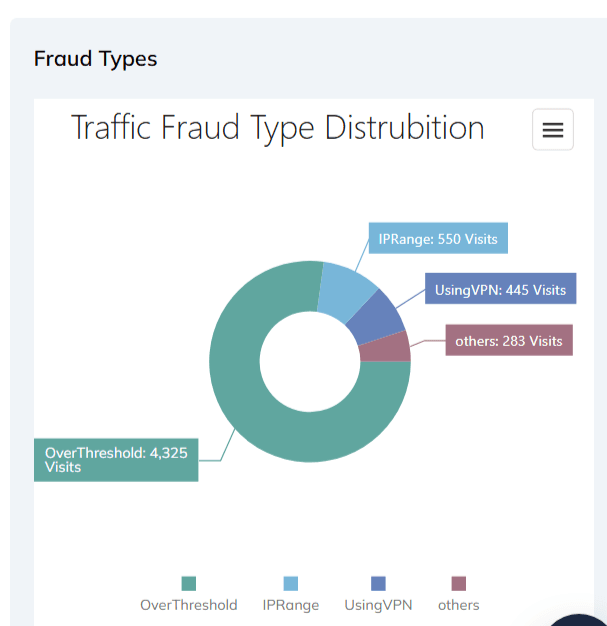Click the UsingVPN legend color square
This screenshot has width=607, height=626.
[378, 584]
